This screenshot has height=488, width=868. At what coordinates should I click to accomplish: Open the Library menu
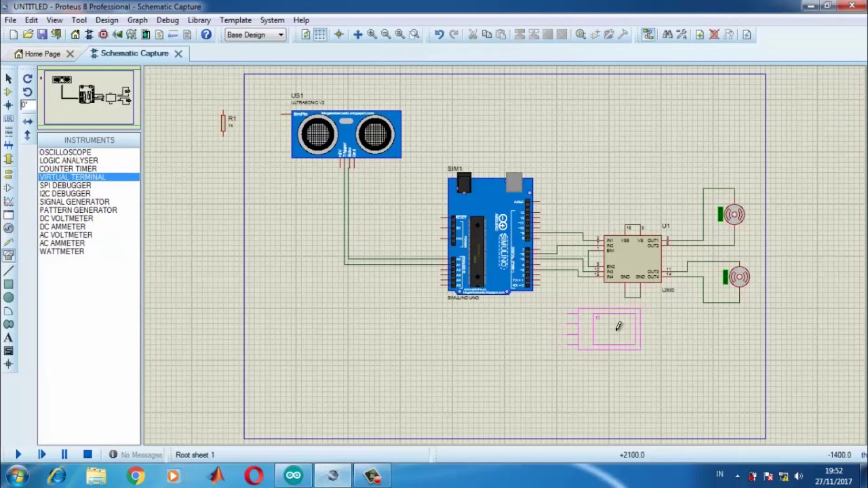pos(199,20)
